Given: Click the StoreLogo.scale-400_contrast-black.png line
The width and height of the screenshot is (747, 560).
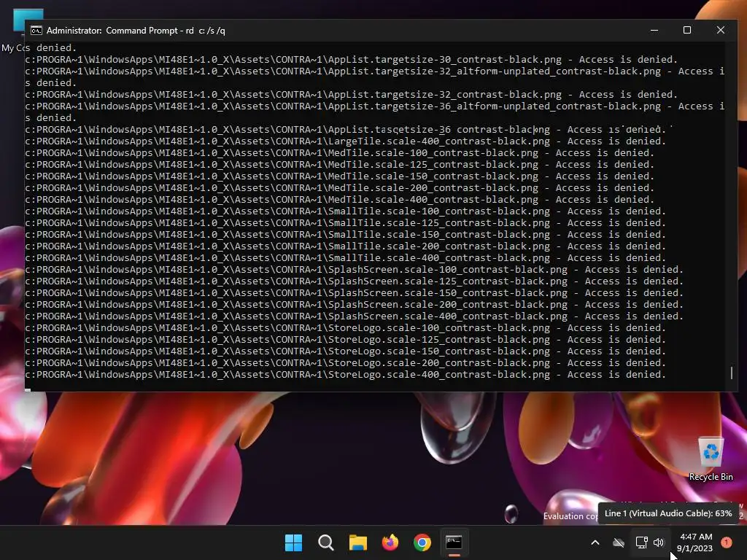Looking at the screenshot, I should coord(345,375).
